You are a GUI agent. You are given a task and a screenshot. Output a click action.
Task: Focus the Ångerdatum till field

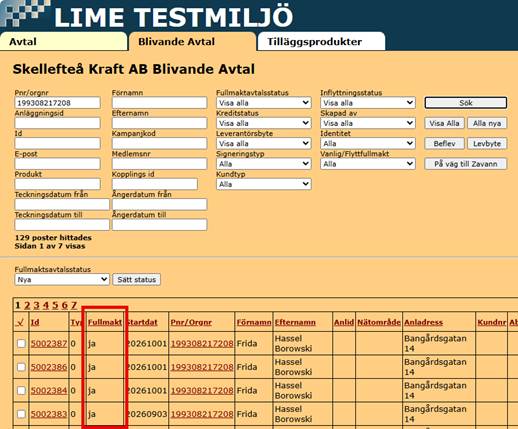point(159,225)
